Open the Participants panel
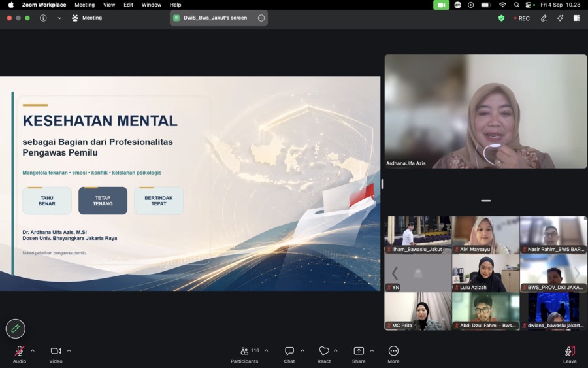588x368 pixels. pyautogui.click(x=244, y=354)
